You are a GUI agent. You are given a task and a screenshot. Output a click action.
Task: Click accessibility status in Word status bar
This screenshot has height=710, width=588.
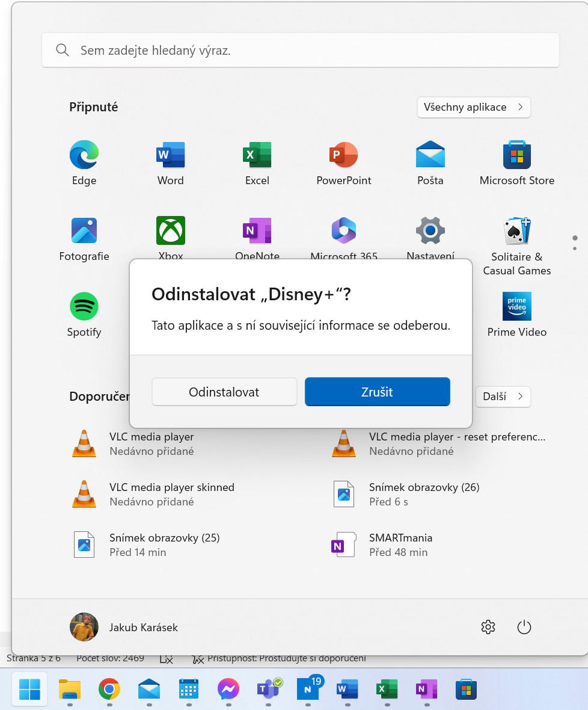279,659
